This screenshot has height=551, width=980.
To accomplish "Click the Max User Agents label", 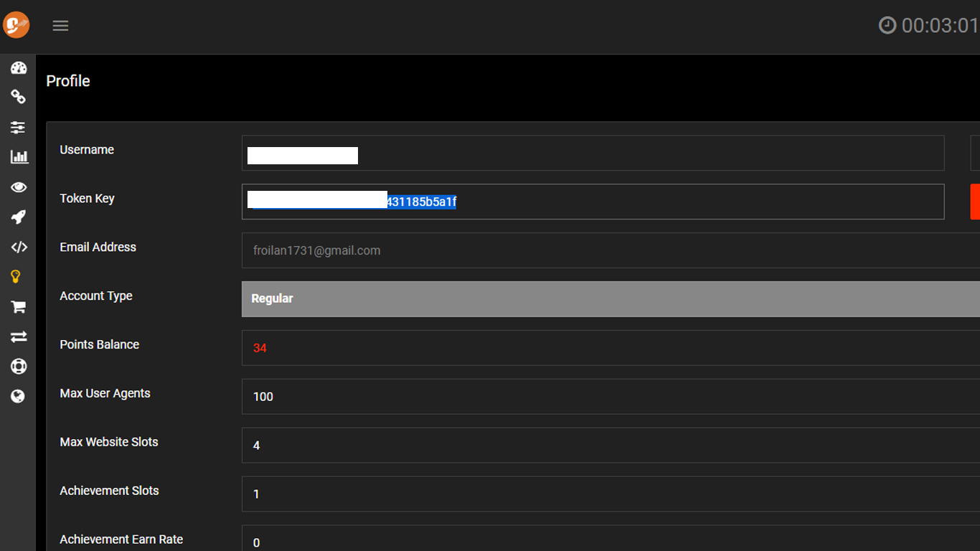I will click(x=105, y=394).
